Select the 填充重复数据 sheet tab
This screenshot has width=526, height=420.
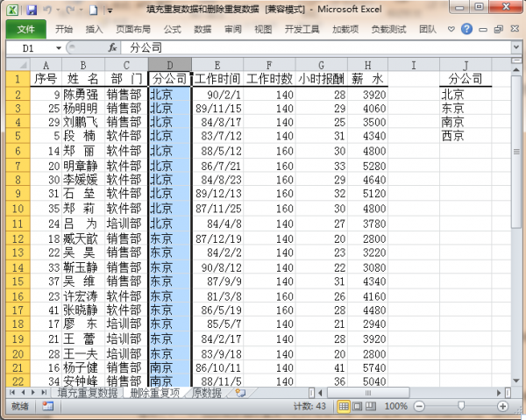[87, 394]
